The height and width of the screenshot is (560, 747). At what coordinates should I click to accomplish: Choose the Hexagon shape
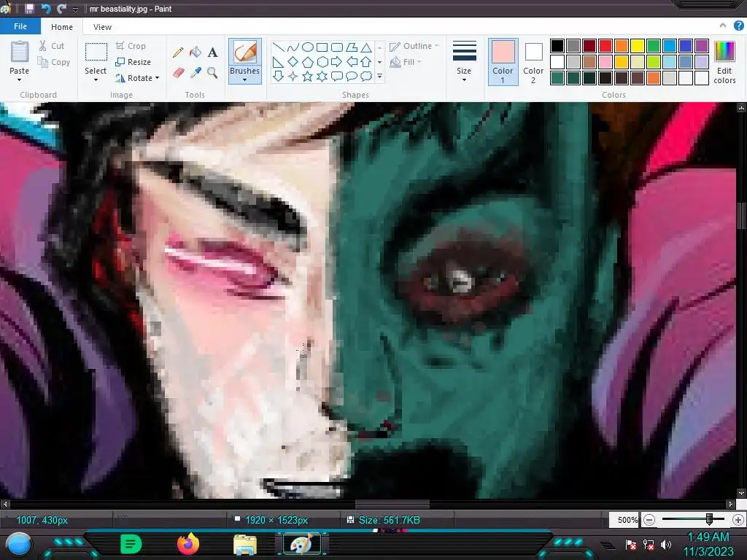point(322,62)
